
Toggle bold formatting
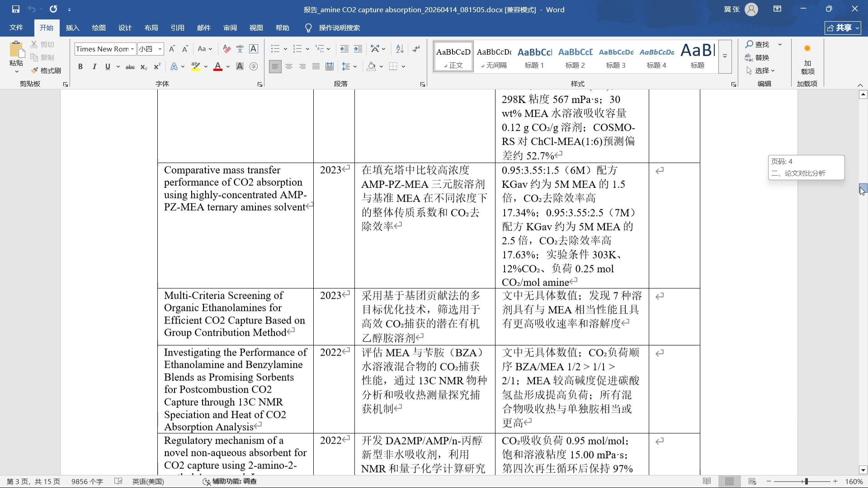pos(80,67)
